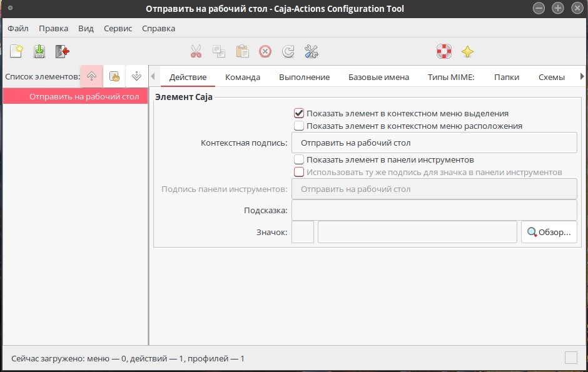Toggle use same label for toolbar icon
Screen dimensions: 588x372
(x=299, y=172)
